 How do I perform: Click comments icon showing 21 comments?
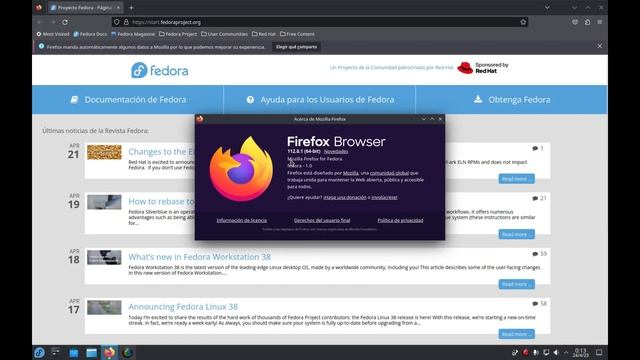click(535, 198)
